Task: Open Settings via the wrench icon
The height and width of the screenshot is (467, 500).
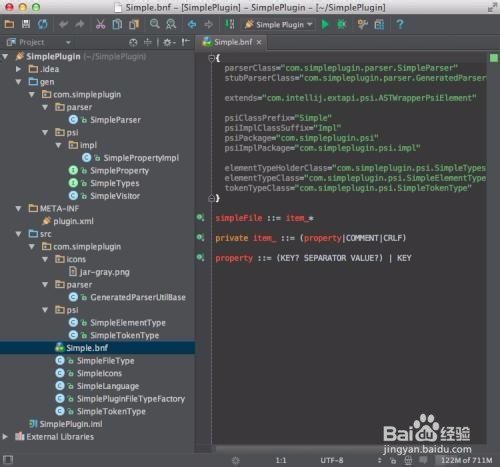Action: pyautogui.click(x=362, y=24)
